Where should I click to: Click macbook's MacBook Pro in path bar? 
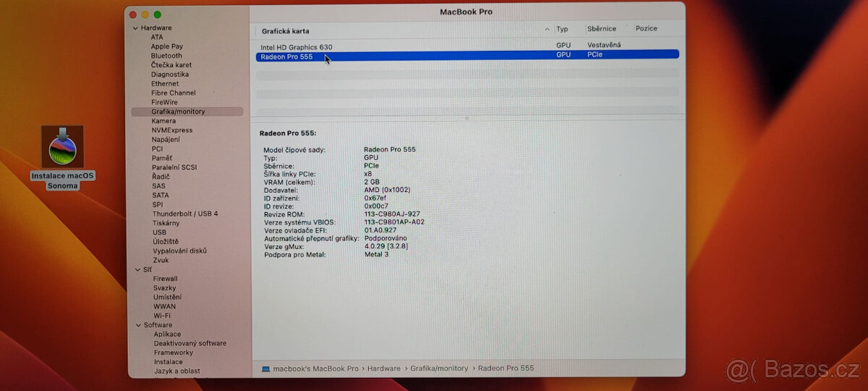tap(315, 369)
